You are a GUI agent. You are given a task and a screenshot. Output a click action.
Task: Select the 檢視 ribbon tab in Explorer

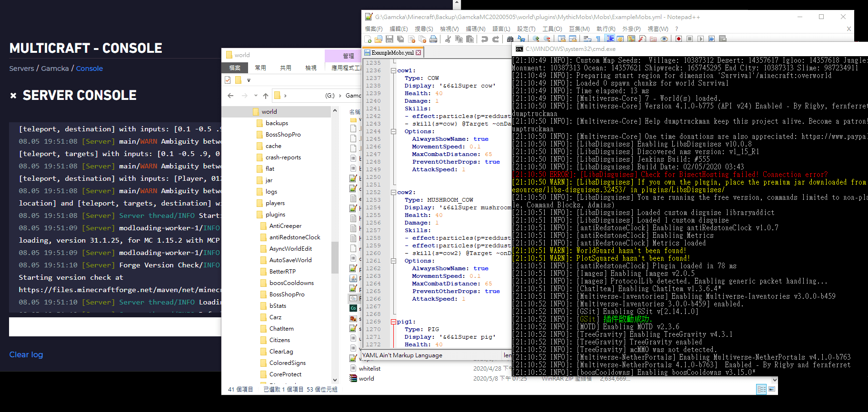(x=311, y=68)
